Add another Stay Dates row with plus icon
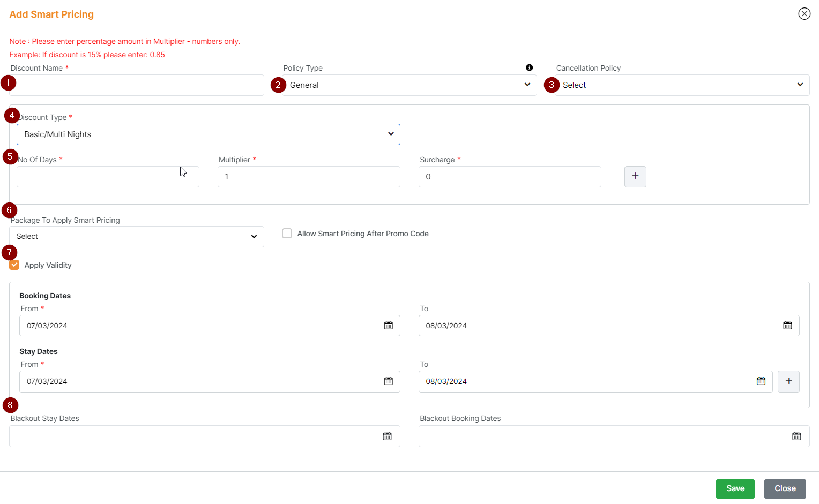The width and height of the screenshot is (819, 504). 788,381
